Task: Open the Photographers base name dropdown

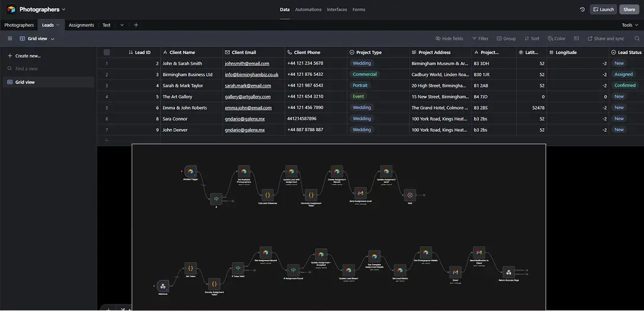Action: (63, 9)
